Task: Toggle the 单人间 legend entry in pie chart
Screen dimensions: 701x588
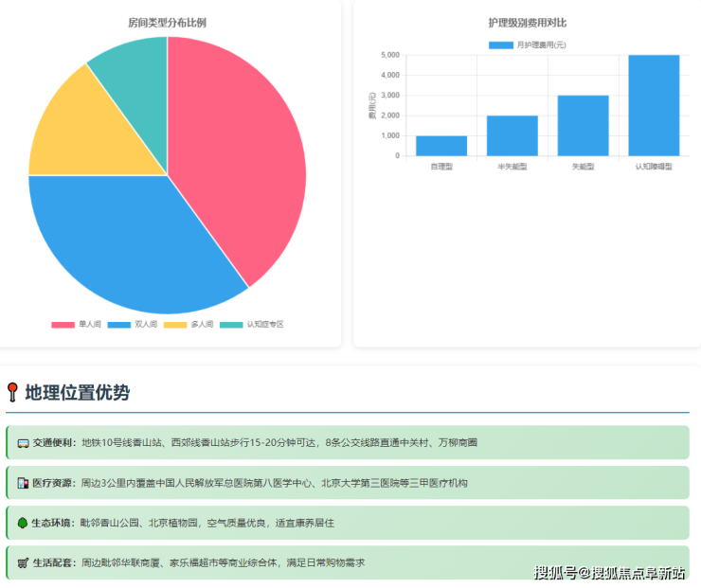Action: pos(77,325)
